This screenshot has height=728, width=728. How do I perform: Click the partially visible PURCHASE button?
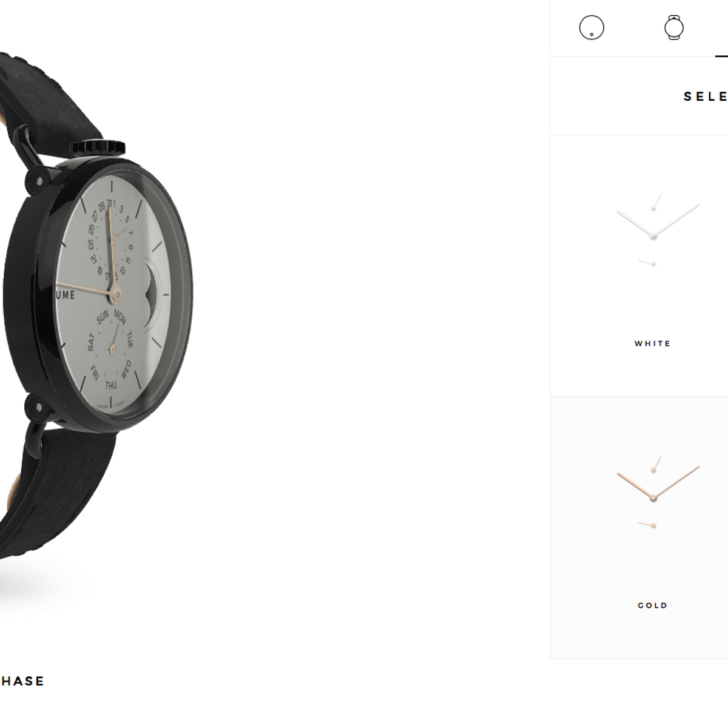pyautogui.click(x=22, y=681)
